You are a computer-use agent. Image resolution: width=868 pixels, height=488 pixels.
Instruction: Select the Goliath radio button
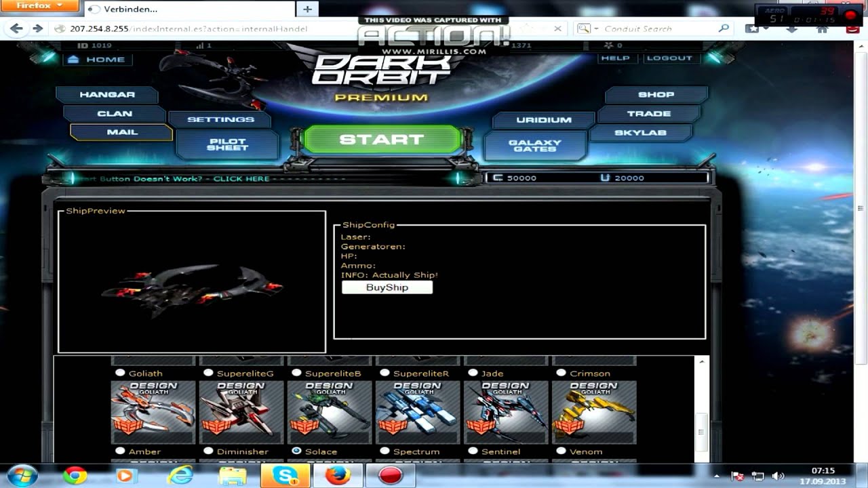pos(120,373)
